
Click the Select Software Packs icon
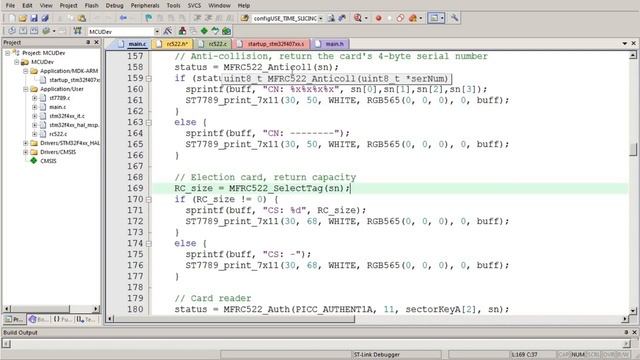(x=215, y=31)
